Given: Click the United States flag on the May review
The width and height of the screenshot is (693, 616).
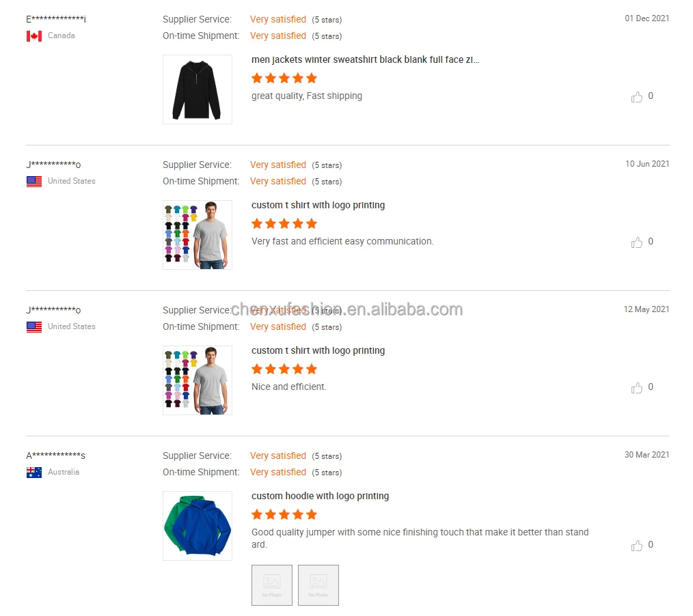Looking at the screenshot, I should click(34, 327).
